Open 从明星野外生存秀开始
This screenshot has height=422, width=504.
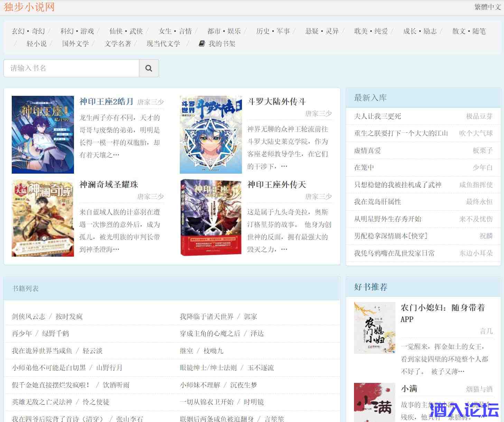click(388, 219)
